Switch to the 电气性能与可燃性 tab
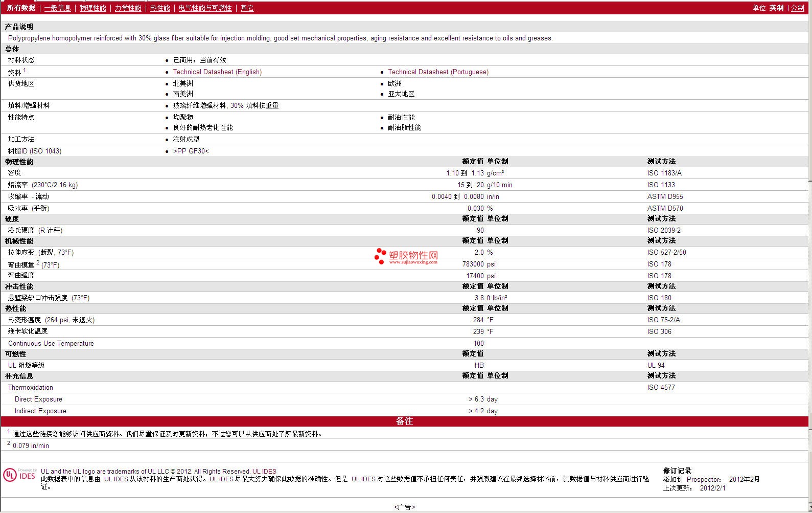This screenshot has height=513, width=812. pyautogui.click(x=205, y=8)
